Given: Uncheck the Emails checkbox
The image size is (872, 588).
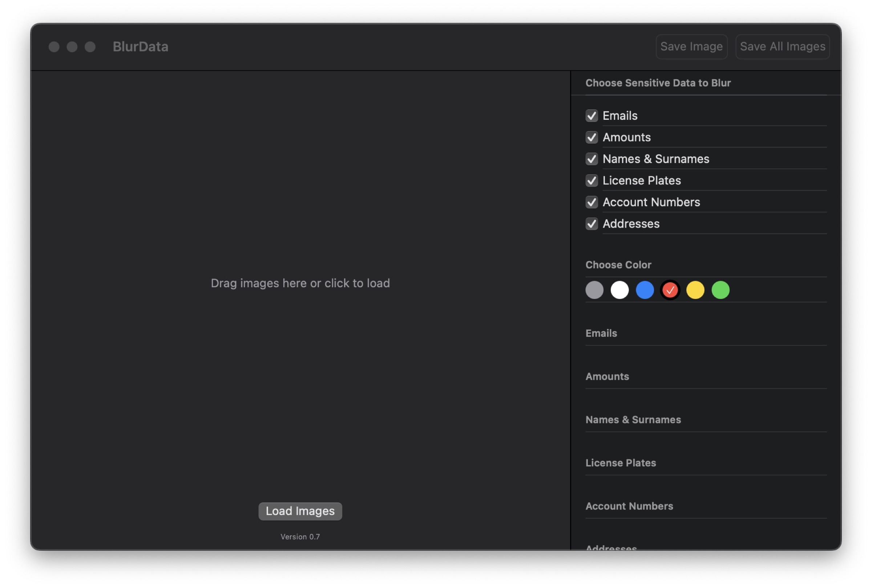Looking at the screenshot, I should [592, 115].
